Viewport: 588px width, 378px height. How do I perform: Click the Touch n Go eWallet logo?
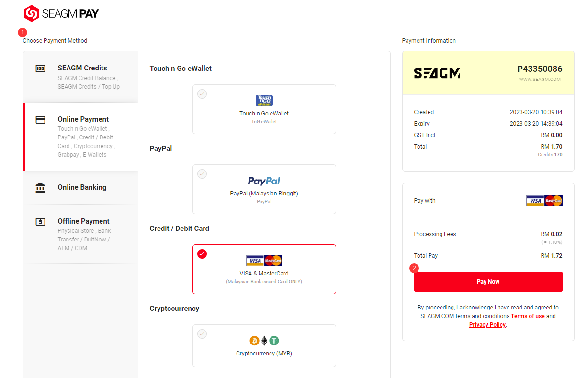tap(264, 101)
